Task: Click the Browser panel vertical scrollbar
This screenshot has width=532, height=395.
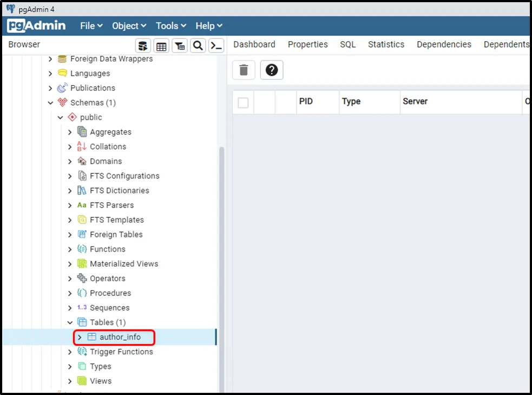Action: point(221,244)
